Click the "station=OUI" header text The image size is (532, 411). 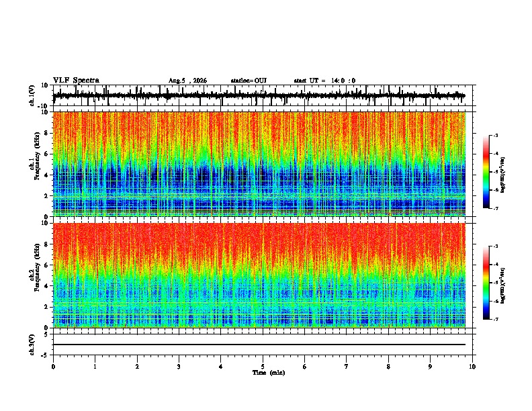coord(249,81)
